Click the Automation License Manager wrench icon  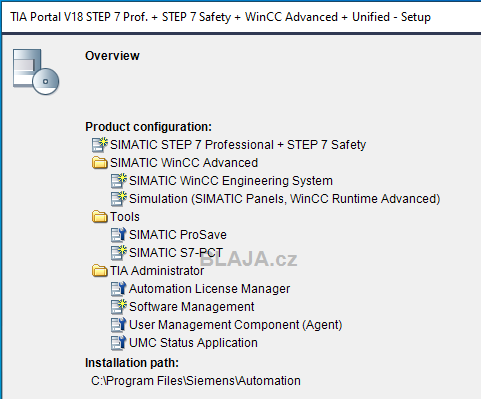(x=119, y=289)
